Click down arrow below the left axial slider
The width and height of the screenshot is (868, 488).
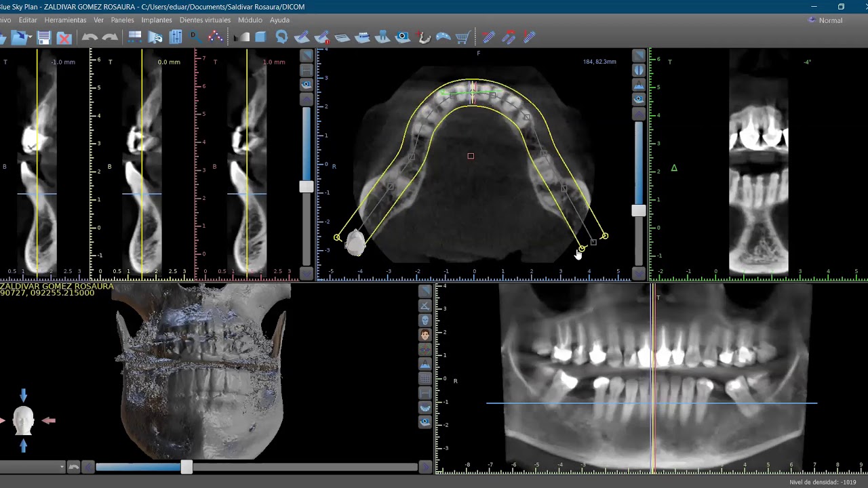click(307, 273)
